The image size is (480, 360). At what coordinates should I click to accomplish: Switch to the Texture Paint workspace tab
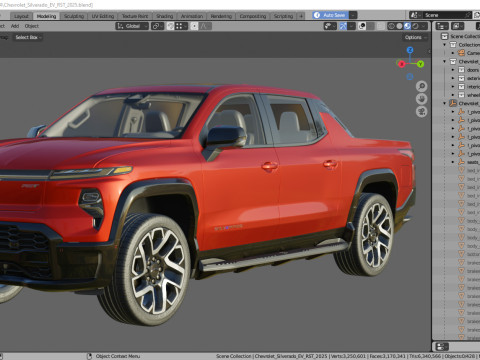pos(135,16)
